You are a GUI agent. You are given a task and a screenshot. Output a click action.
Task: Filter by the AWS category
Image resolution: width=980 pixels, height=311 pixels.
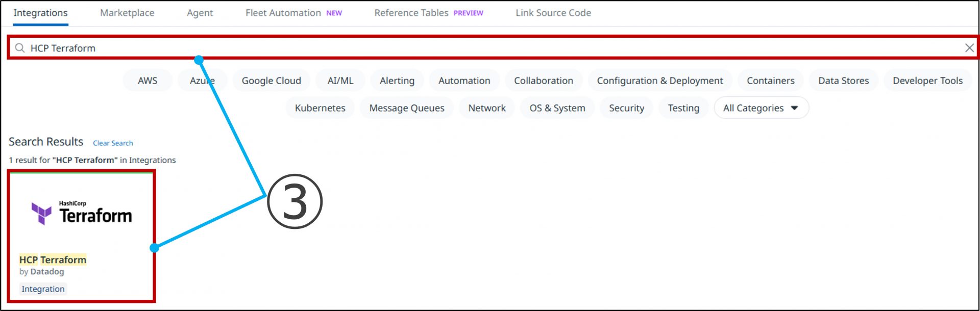148,81
